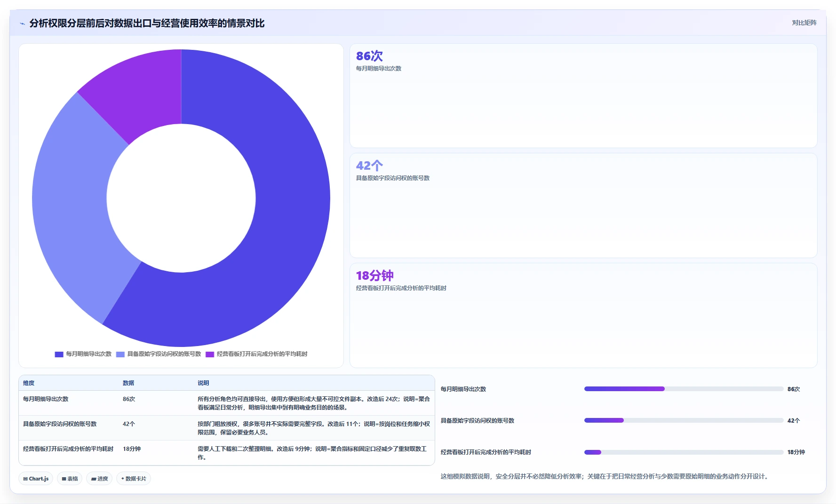Click the description starting 按部门粗放授权
This screenshot has height=504, width=836.
pyautogui.click(x=314, y=428)
